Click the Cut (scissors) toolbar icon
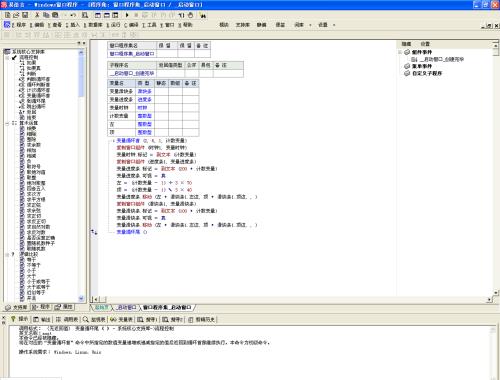This screenshot has height=380, width=500. point(37,15)
